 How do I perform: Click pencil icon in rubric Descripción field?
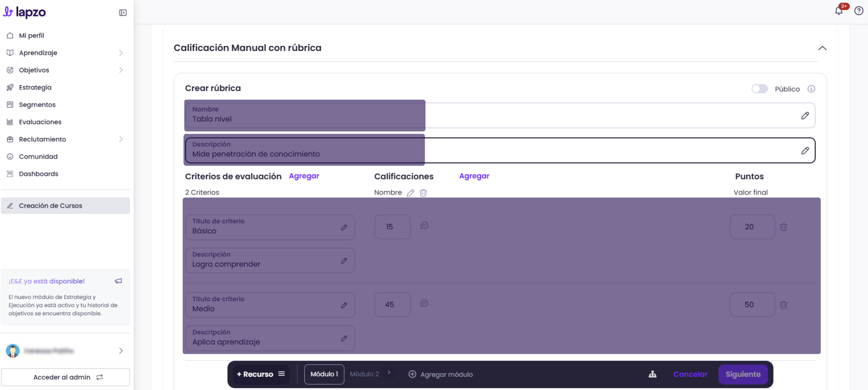(x=805, y=150)
